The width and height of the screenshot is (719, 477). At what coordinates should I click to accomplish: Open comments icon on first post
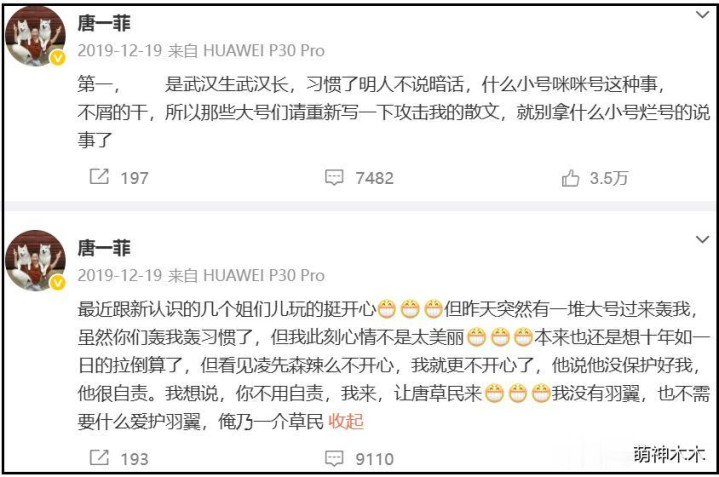click(334, 177)
